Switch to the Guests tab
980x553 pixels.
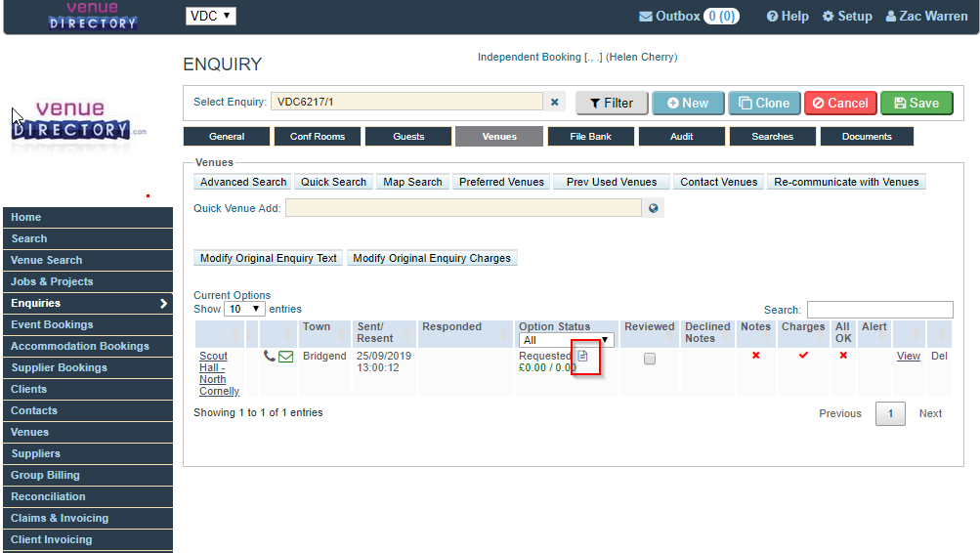(x=408, y=136)
